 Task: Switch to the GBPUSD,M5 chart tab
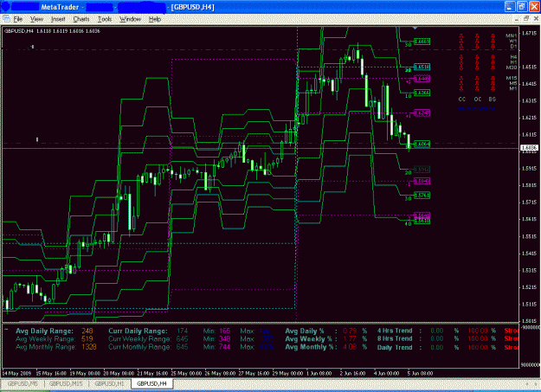tap(23, 383)
